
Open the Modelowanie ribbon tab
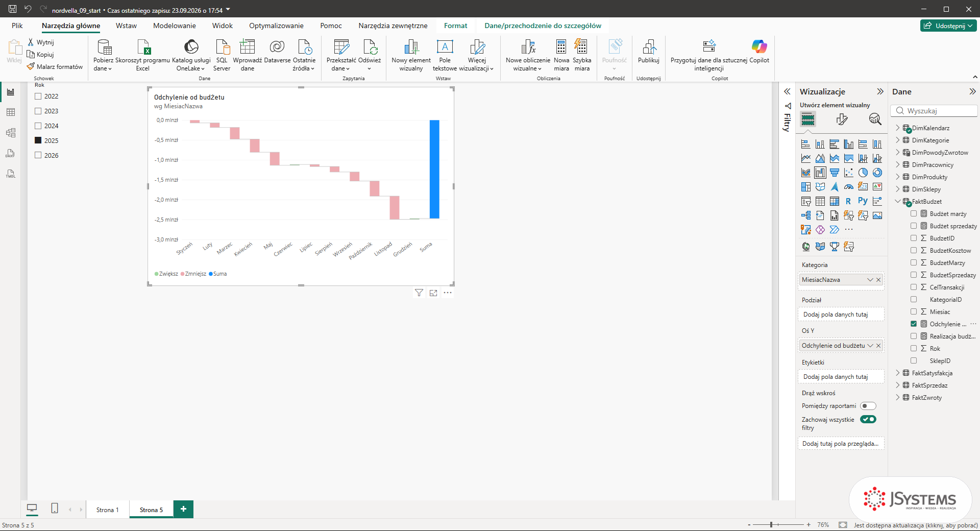click(175, 26)
